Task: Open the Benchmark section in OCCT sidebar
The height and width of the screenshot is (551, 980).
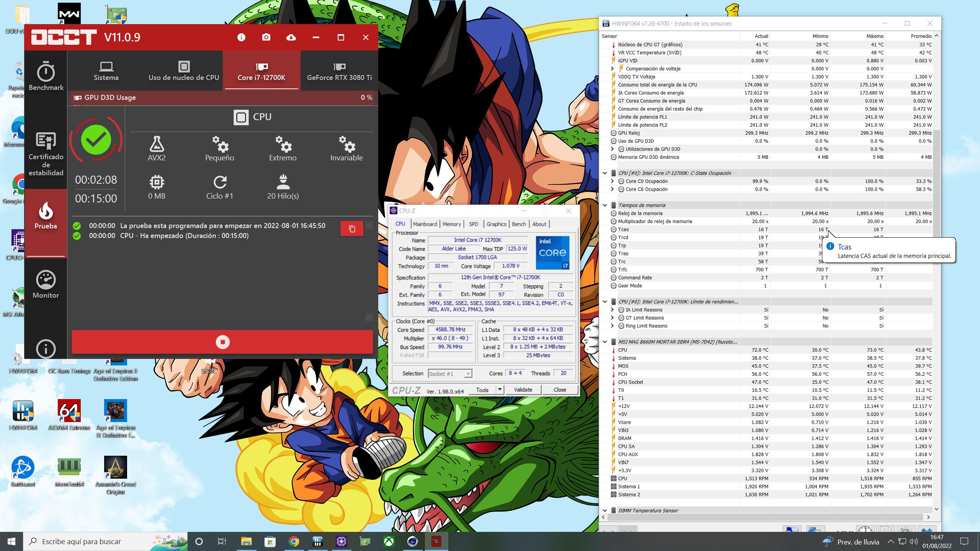Action: 46,76
